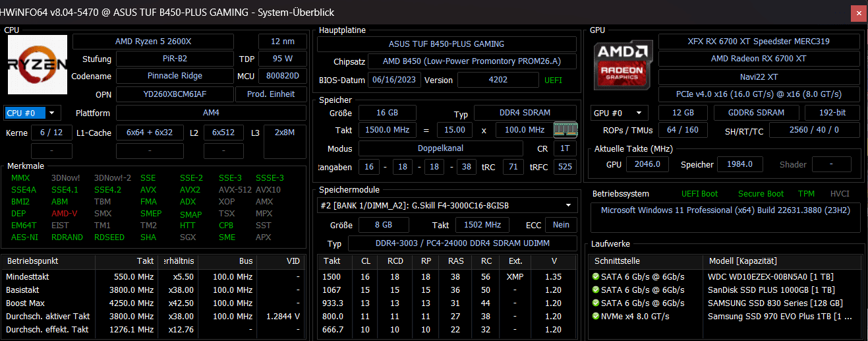
Task: Click the Prod. Einheit field
Action: point(271,94)
